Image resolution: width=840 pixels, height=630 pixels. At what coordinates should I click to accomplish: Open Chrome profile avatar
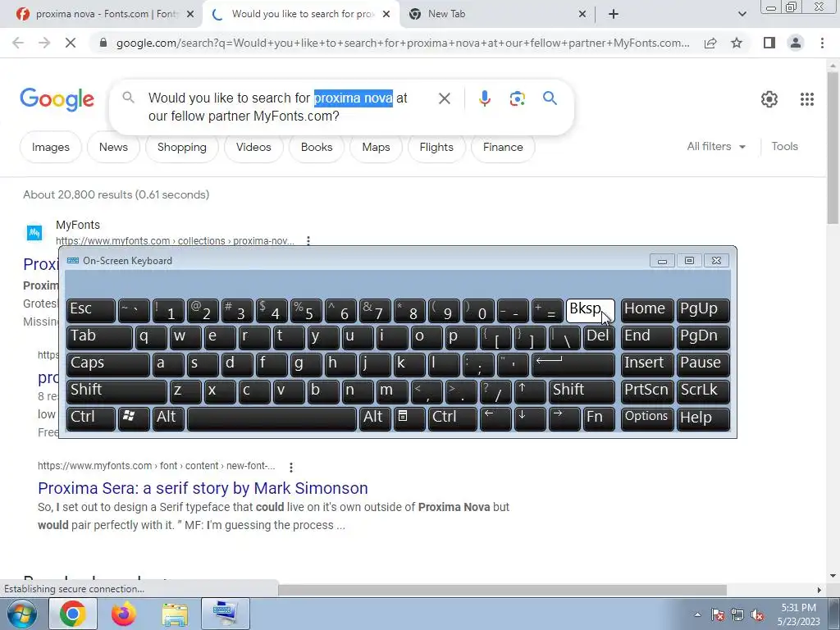pyautogui.click(x=796, y=43)
